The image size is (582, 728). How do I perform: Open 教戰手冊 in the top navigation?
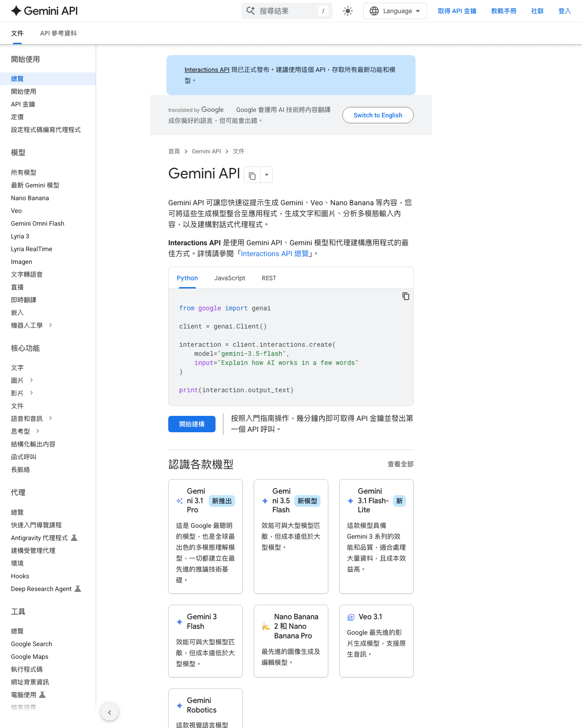tap(504, 11)
